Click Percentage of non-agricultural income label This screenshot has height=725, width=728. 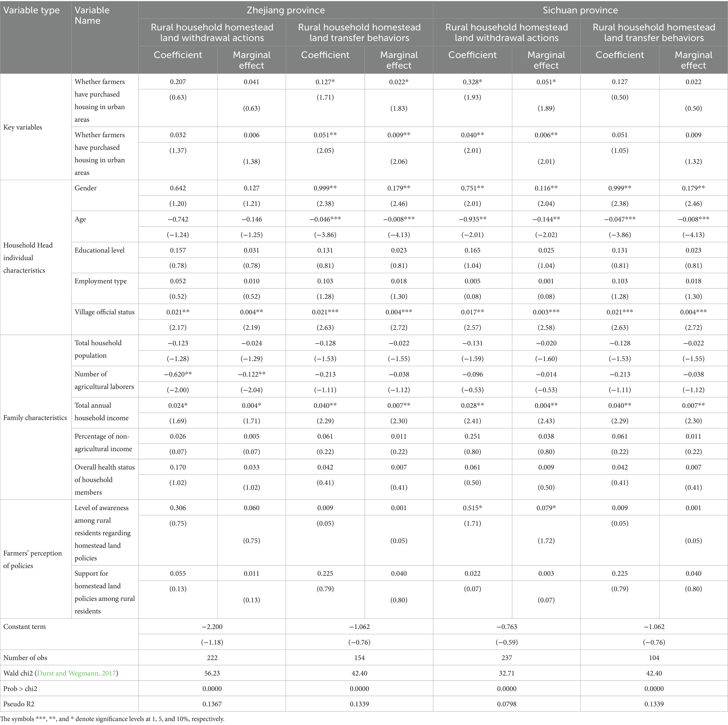[x=103, y=442]
